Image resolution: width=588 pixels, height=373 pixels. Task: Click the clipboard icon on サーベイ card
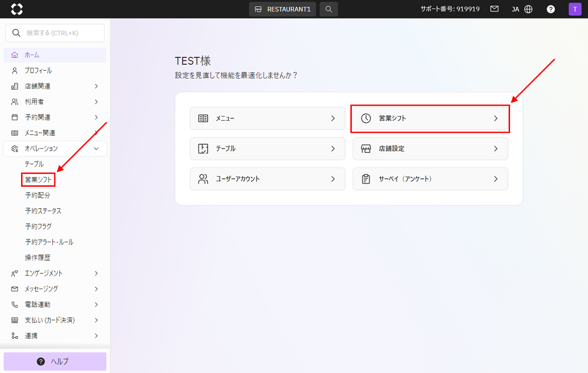(366, 179)
